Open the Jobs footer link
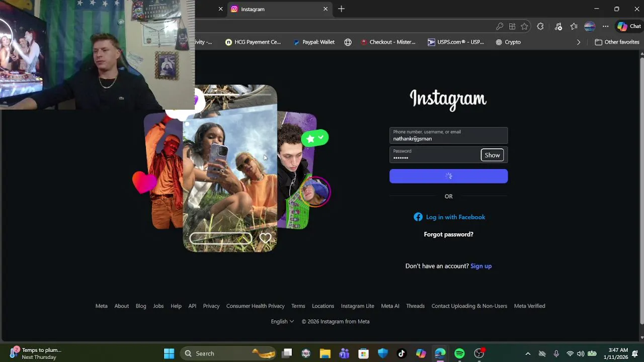The height and width of the screenshot is (362, 644). point(158,306)
